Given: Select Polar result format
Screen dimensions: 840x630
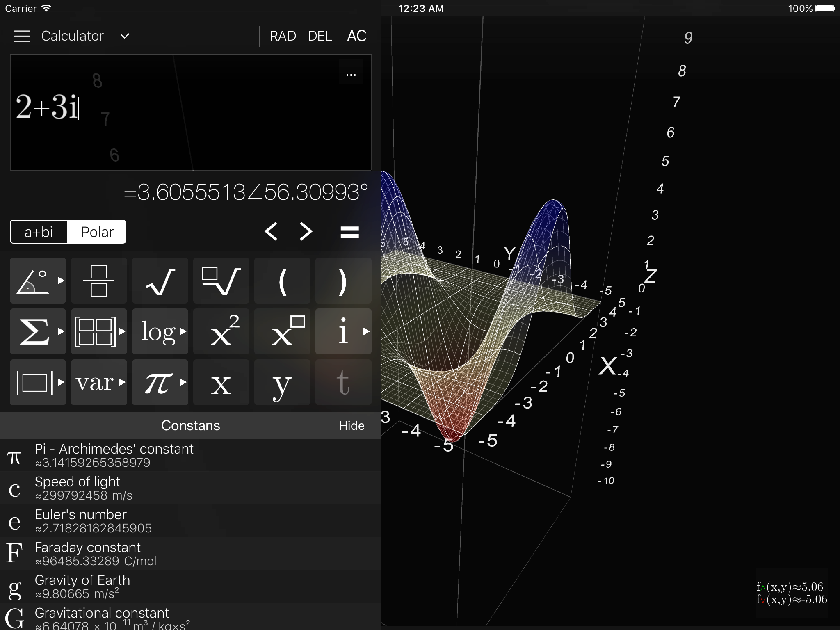Looking at the screenshot, I should (x=97, y=232).
